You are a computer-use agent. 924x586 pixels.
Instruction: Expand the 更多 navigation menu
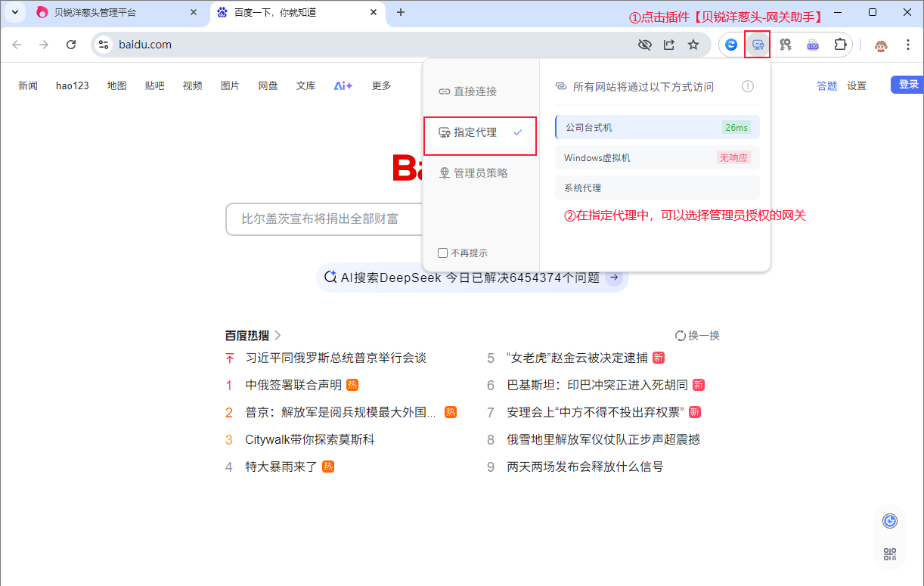pyautogui.click(x=382, y=86)
